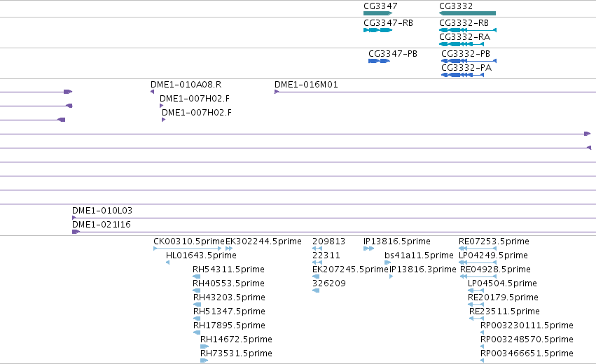This screenshot has width=596, height=364.
Task: Click the 326209 feature marker
Action: [x=316, y=290]
